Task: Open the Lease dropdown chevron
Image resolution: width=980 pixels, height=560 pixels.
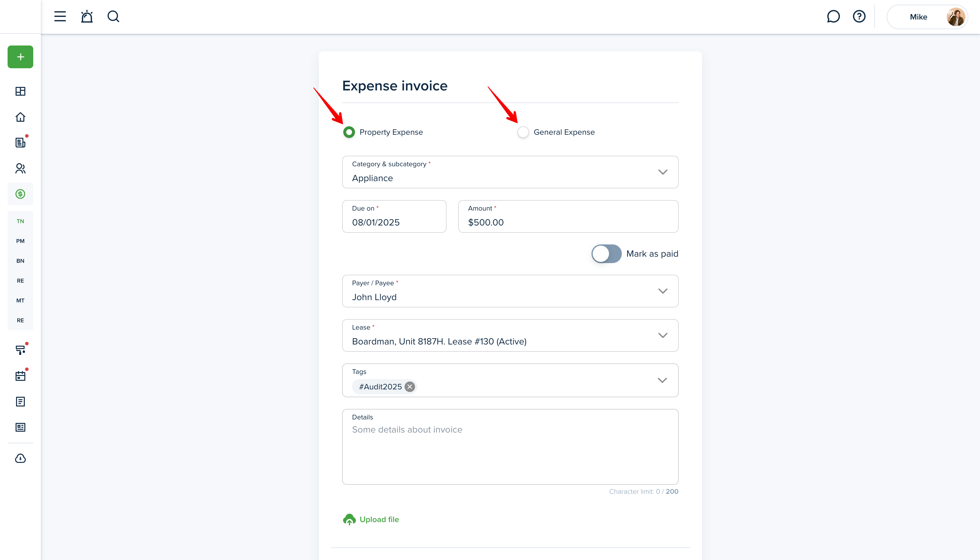Action: click(662, 335)
